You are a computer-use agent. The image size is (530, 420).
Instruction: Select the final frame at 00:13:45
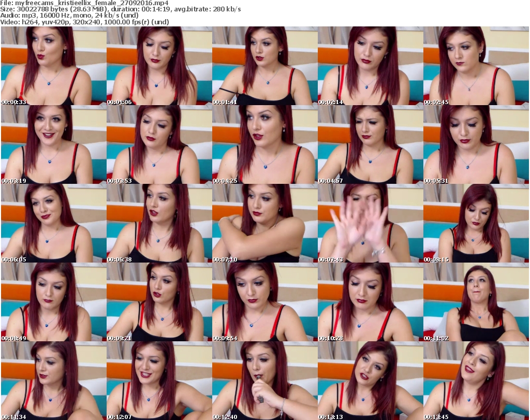476,381
